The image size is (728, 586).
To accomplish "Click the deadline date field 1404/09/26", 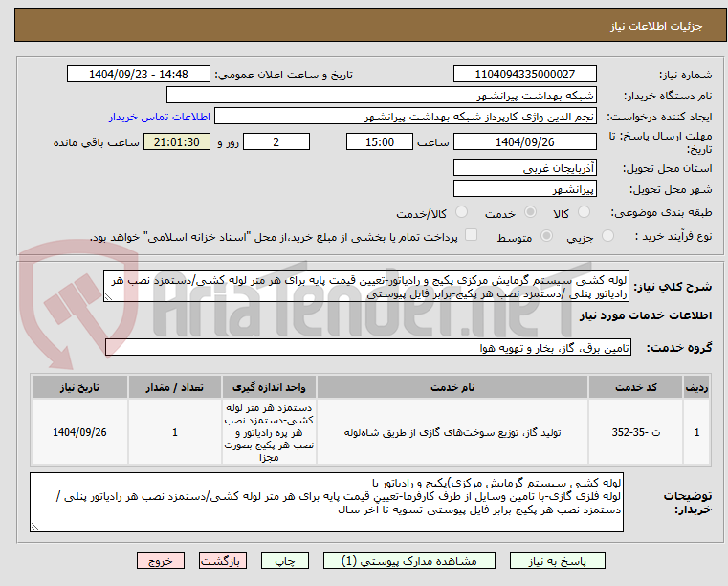I will [524, 141].
